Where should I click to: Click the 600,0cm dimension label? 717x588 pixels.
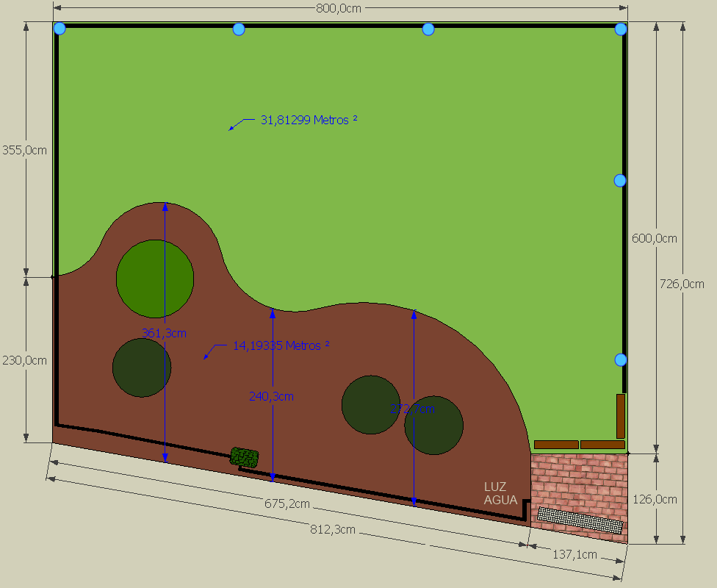tap(655, 238)
